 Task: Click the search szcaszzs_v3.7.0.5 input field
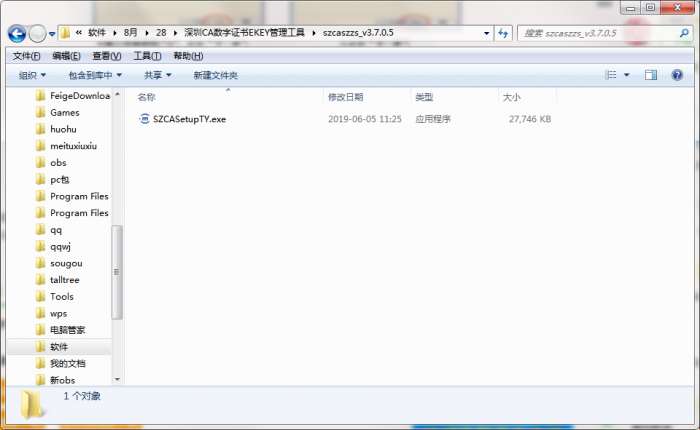click(598, 33)
